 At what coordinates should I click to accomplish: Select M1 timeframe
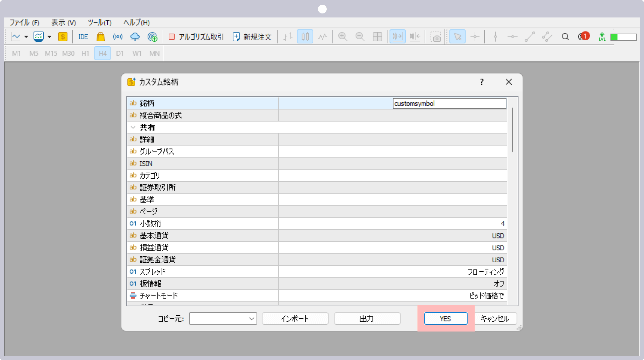click(x=16, y=53)
